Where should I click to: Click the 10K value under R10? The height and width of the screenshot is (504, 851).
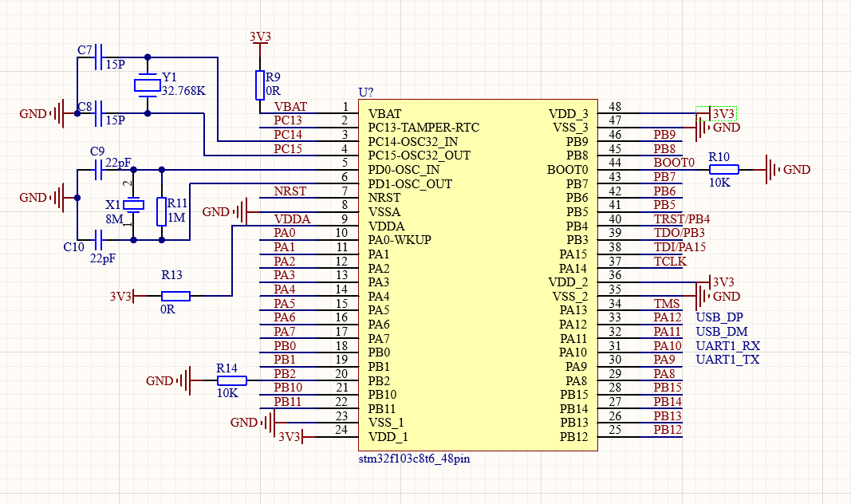click(719, 183)
